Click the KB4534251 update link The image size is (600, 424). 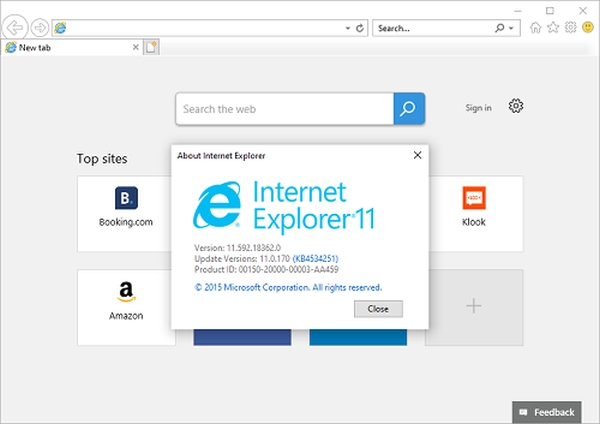coord(315,258)
